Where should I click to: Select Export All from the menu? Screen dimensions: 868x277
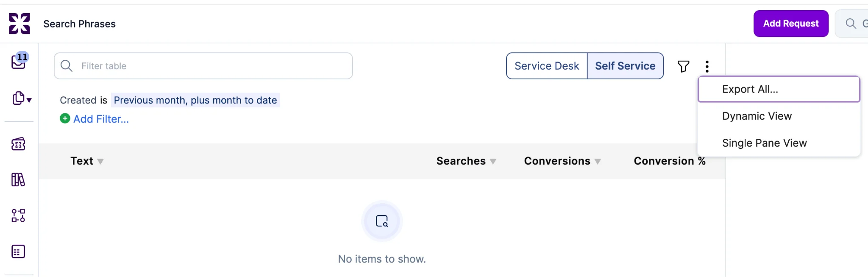(749, 89)
